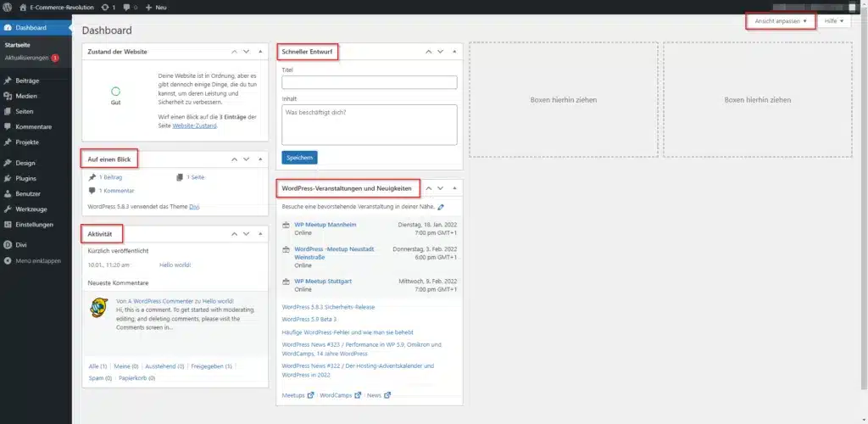Collapse the Aktivität panel
Image resolution: width=868 pixels, height=424 pixels.
(x=260, y=234)
